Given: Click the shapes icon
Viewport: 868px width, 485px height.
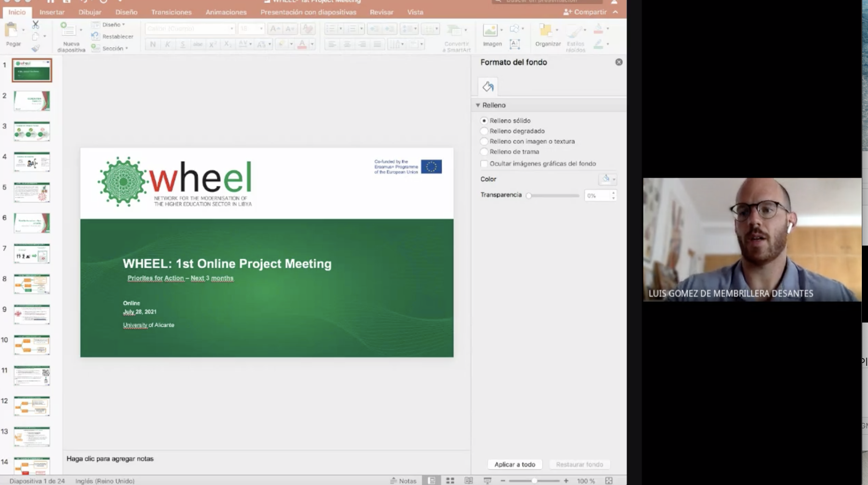Looking at the screenshot, I should point(514,29).
